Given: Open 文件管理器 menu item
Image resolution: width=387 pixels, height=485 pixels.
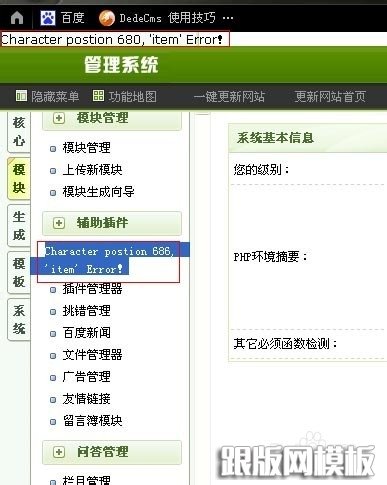Looking at the screenshot, I should click(x=92, y=355).
